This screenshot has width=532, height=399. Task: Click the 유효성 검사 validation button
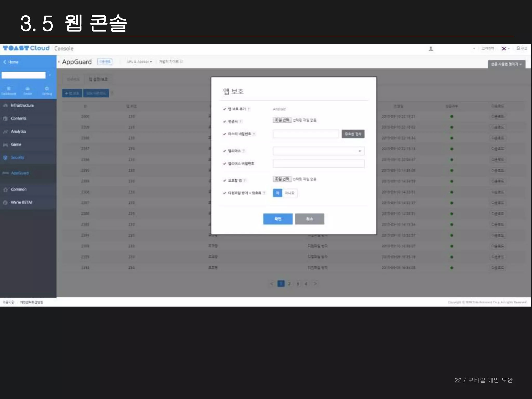pyautogui.click(x=353, y=134)
